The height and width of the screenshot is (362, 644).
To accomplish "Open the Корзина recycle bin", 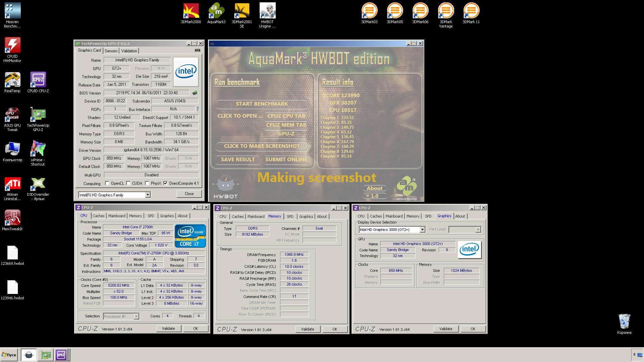I will [x=624, y=324].
